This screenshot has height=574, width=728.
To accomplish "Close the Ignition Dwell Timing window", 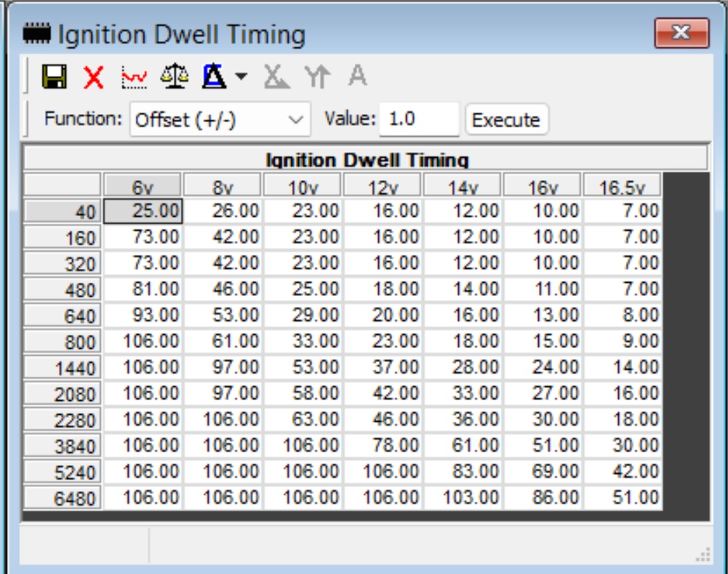I will click(681, 34).
